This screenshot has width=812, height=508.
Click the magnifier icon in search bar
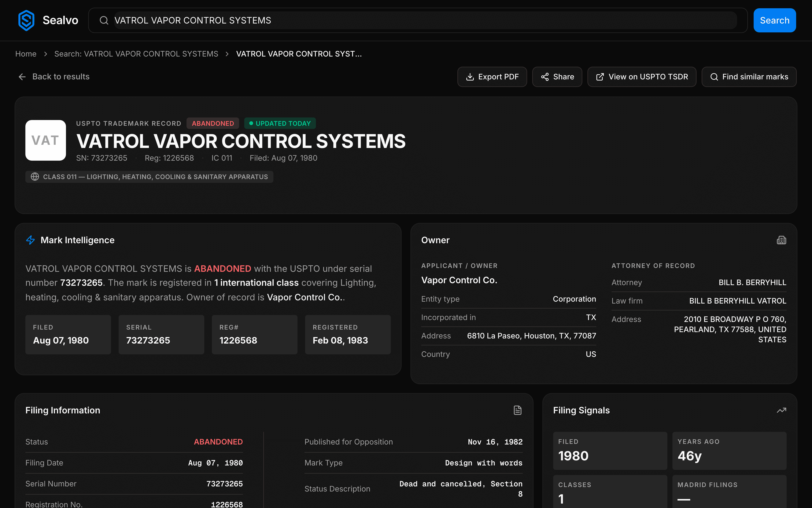(x=104, y=21)
